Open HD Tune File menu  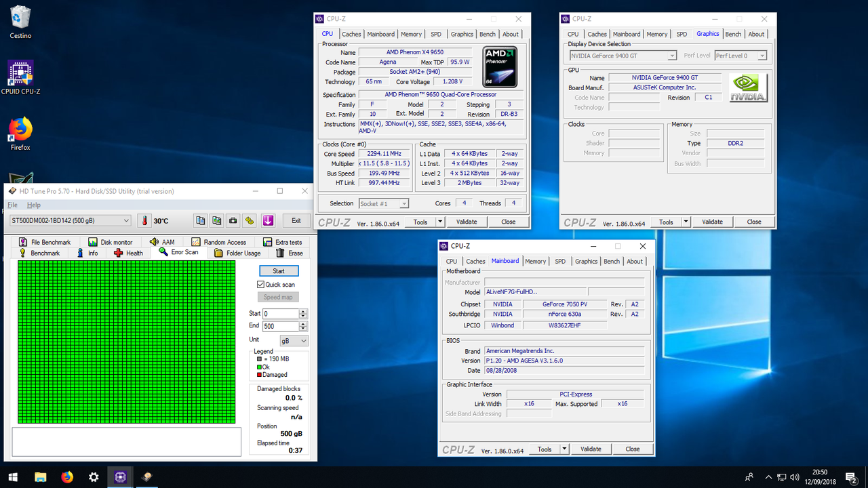(x=12, y=205)
